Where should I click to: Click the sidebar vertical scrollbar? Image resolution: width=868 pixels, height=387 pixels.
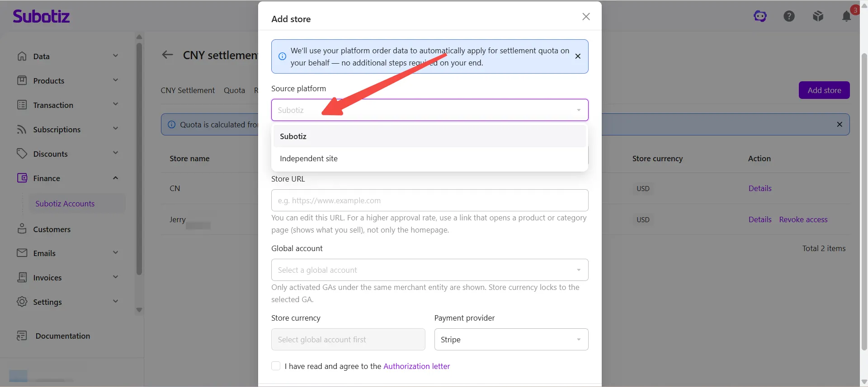139,158
